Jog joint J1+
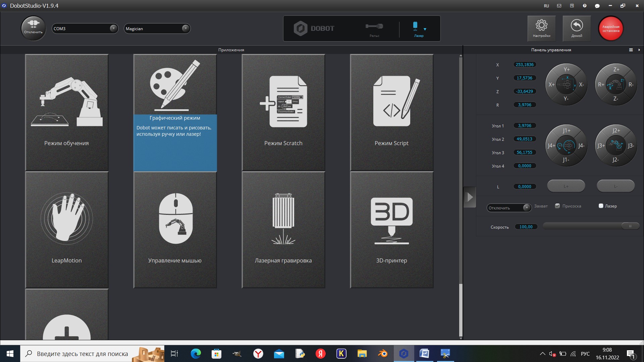The width and height of the screenshot is (644, 362). (567, 130)
